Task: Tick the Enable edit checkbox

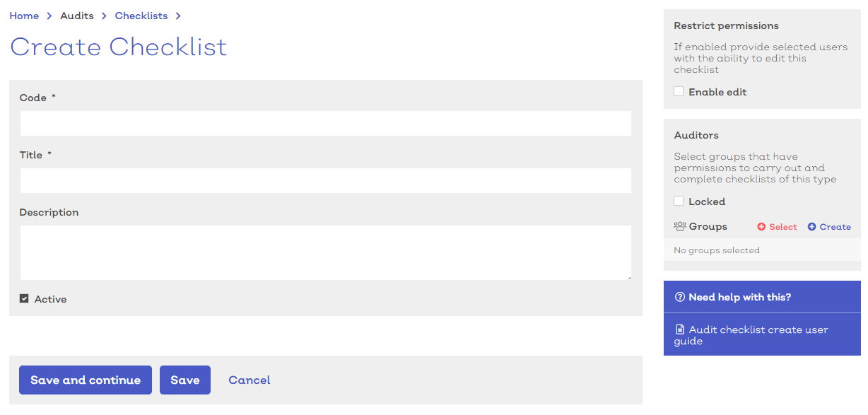Action: coord(679,91)
